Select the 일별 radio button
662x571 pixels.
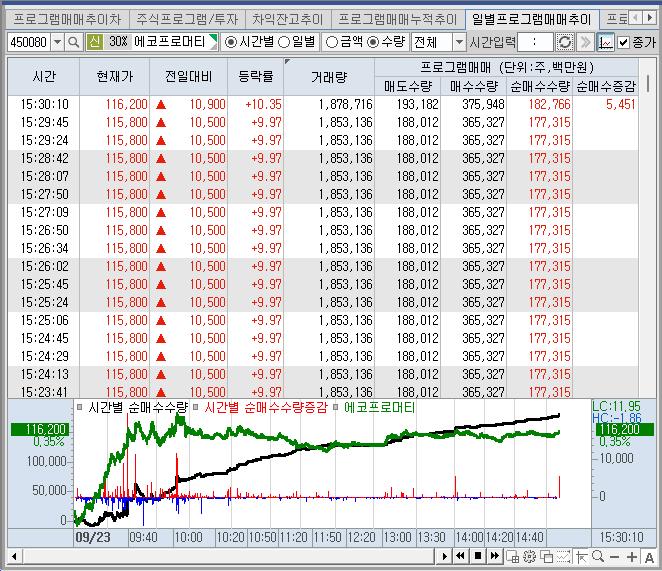click(284, 42)
